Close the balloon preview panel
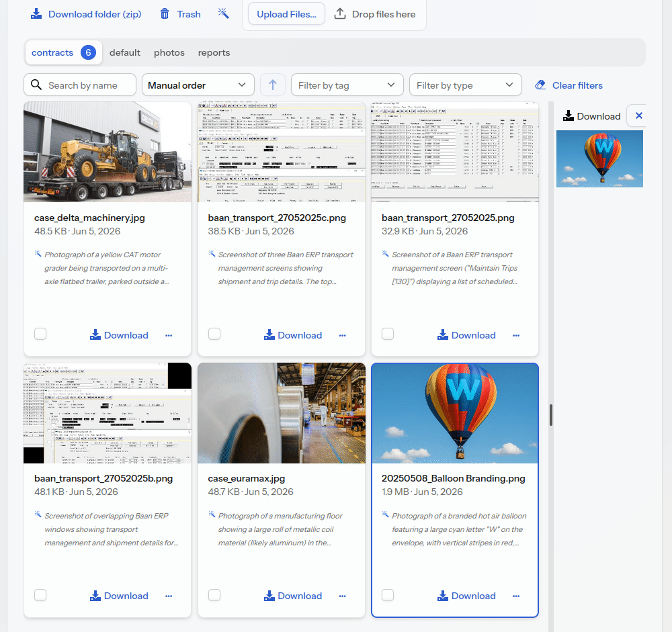The height and width of the screenshot is (632, 672). pos(638,116)
